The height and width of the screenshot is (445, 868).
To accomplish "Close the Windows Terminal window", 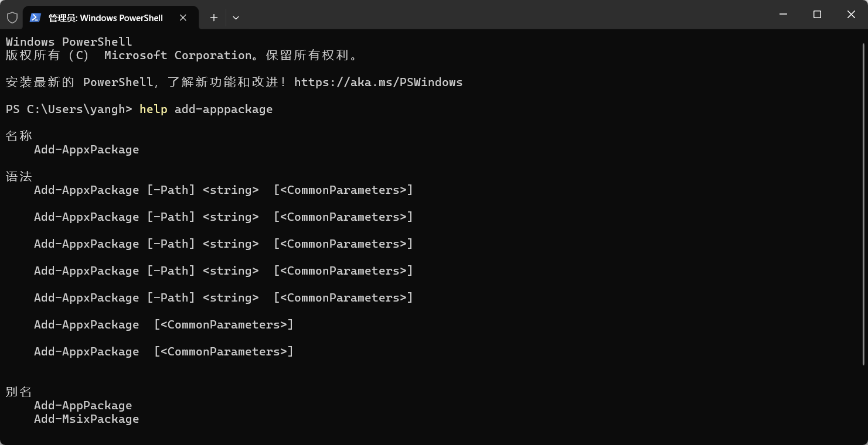I will click(851, 15).
